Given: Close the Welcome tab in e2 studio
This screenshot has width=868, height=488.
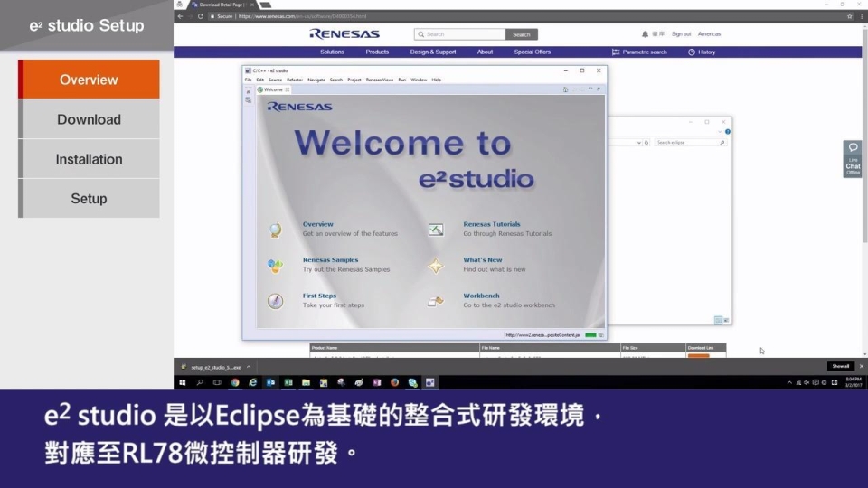Looking at the screenshot, I should [x=288, y=89].
